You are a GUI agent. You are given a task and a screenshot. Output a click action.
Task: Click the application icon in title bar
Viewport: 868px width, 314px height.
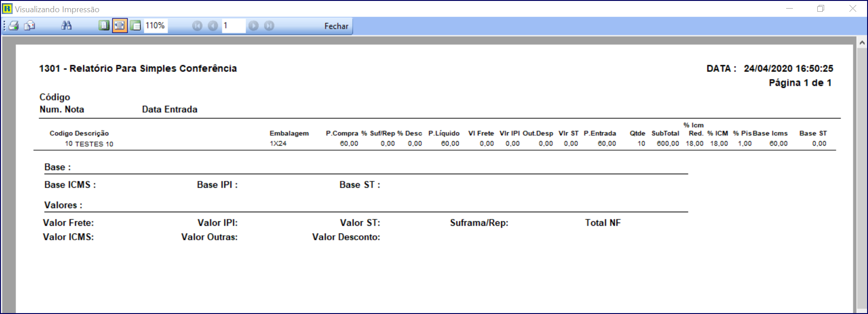pos(7,9)
